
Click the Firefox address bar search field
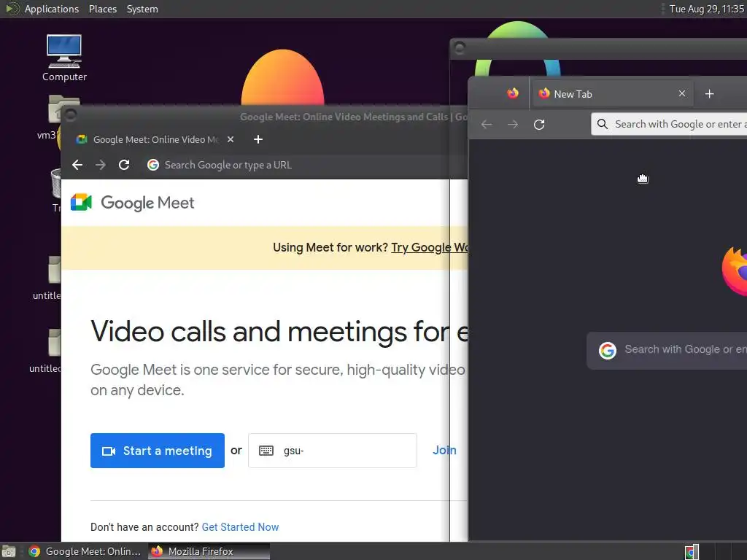669,124
